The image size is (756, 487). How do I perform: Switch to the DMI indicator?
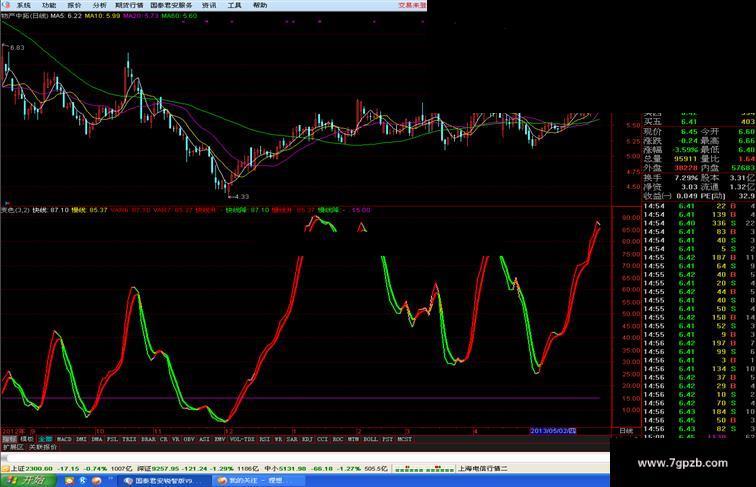(x=81, y=439)
